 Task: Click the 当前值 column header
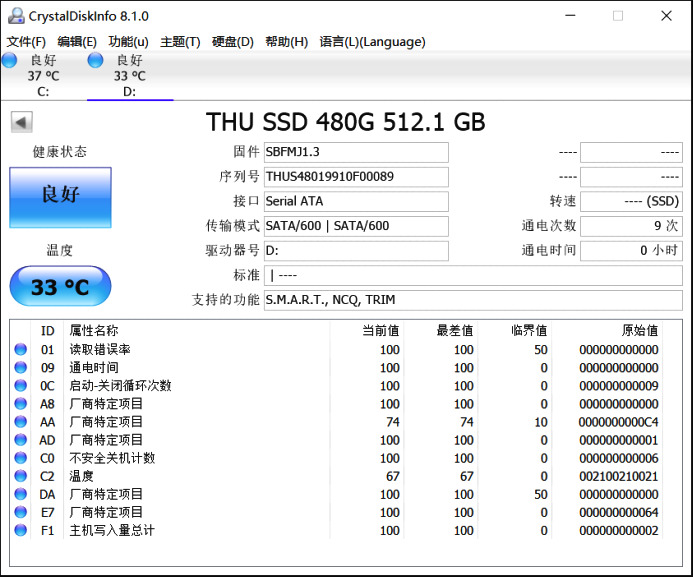coord(367,330)
